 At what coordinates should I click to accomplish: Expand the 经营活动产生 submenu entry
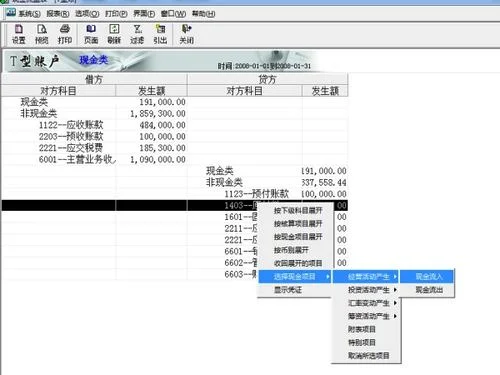tap(366, 277)
